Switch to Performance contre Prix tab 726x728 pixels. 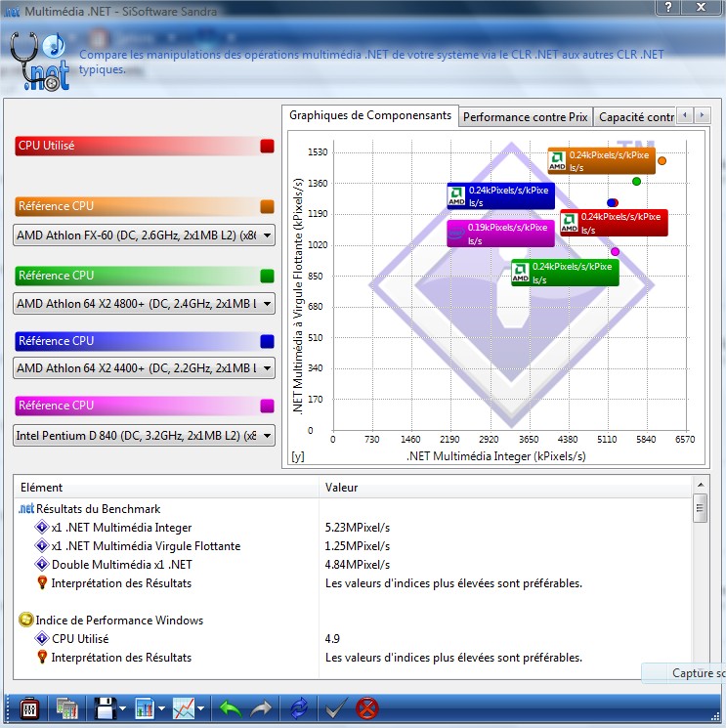pos(525,117)
